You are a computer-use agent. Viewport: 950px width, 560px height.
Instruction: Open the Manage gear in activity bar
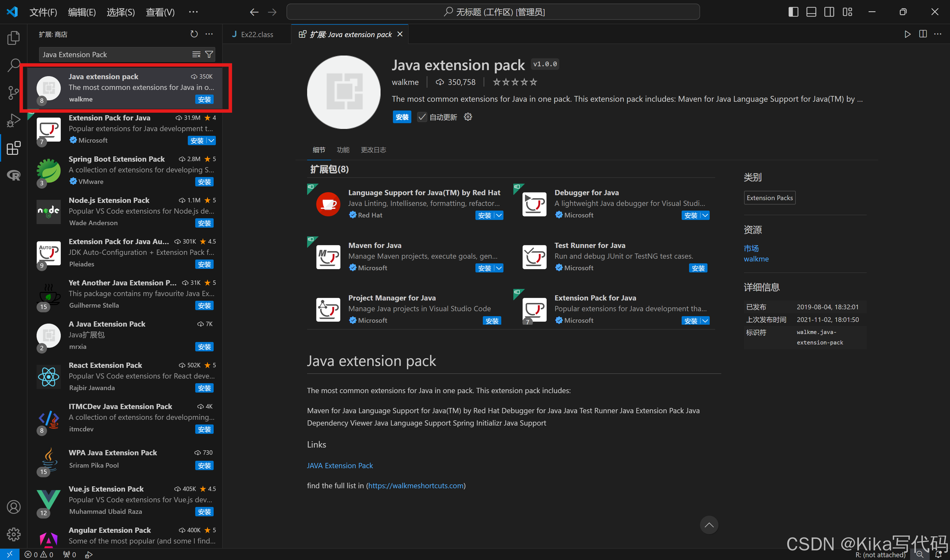pos(13,534)
